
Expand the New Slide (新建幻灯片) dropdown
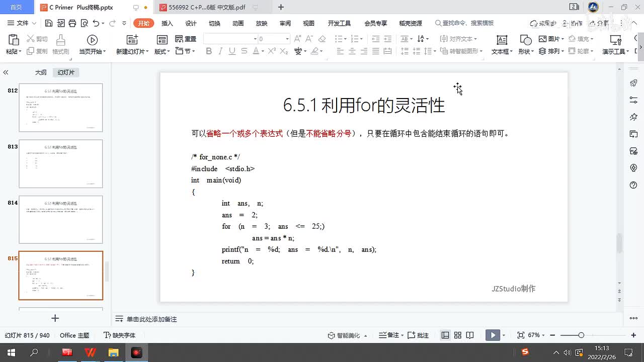point(147,52)
